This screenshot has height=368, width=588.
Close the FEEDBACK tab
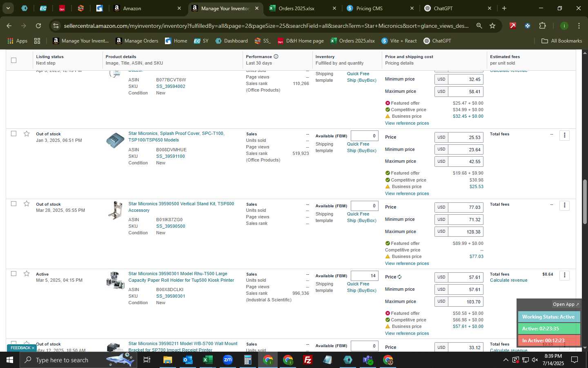click(33, 348)
